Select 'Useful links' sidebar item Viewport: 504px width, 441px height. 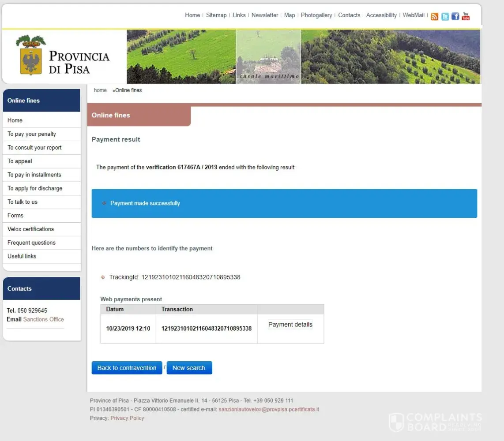click(42, 256)
